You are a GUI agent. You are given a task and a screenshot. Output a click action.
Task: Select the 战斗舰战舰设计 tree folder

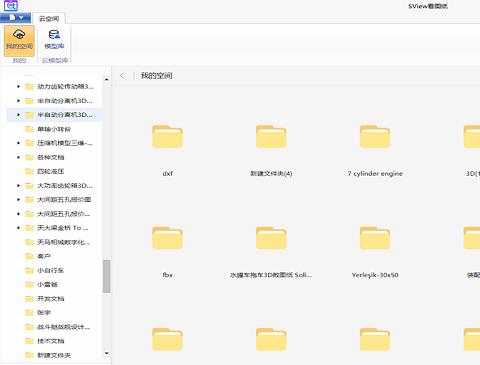point(58,327)
